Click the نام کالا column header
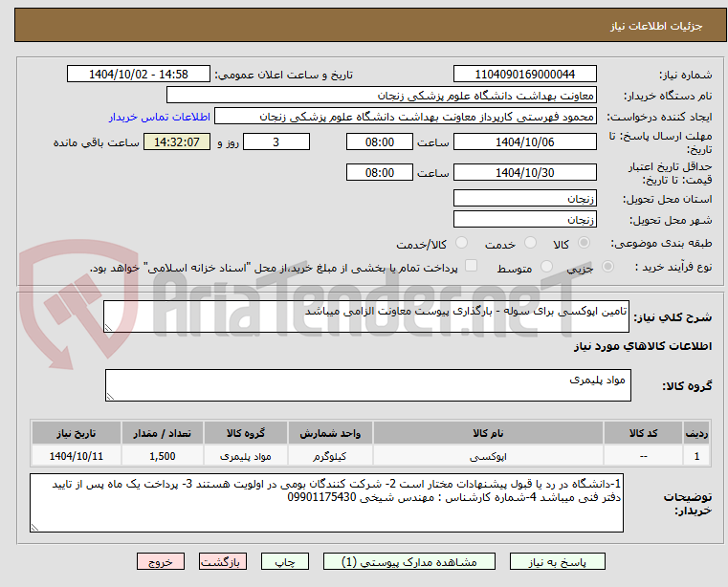The height and width of the screenshot is (587, 728). 488,433
